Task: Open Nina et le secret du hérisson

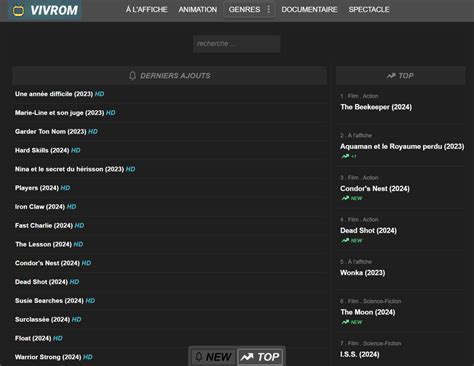Action: 69,169
